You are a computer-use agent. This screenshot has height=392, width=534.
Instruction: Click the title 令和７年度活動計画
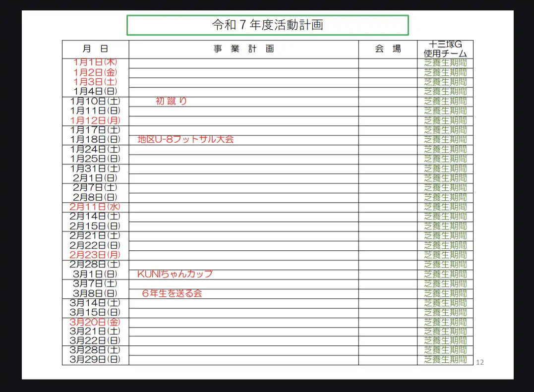tap(268, 25)
